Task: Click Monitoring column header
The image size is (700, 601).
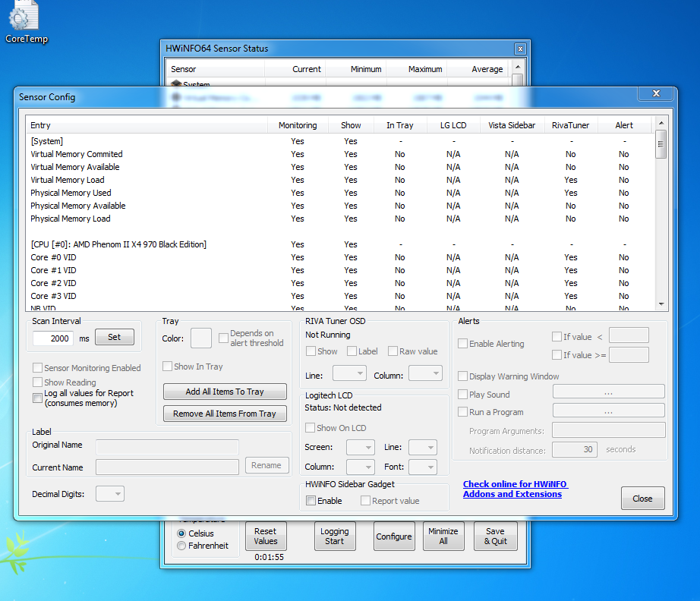Action: [x=298, y=125]
